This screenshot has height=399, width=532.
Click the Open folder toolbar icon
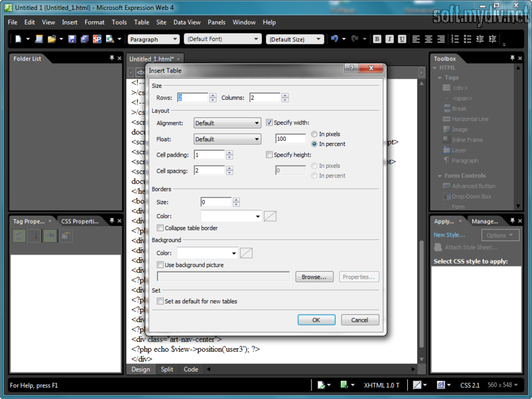[x=52, y=39]
